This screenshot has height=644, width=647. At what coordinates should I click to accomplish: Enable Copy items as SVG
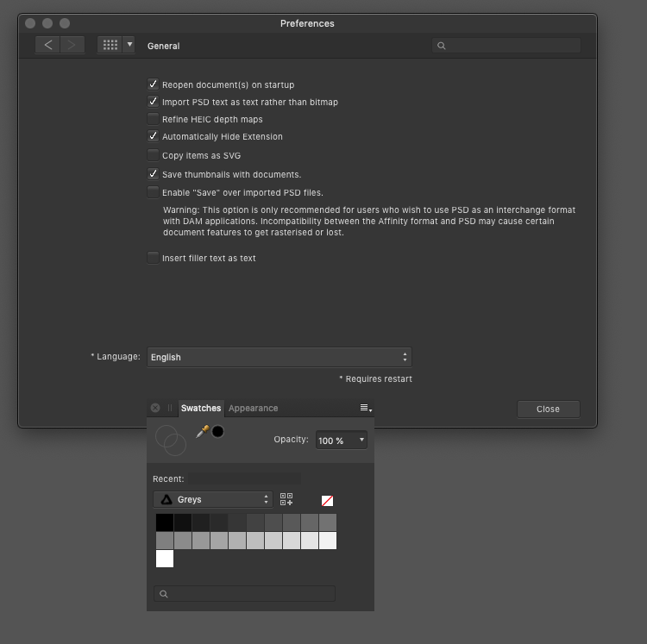153,155
